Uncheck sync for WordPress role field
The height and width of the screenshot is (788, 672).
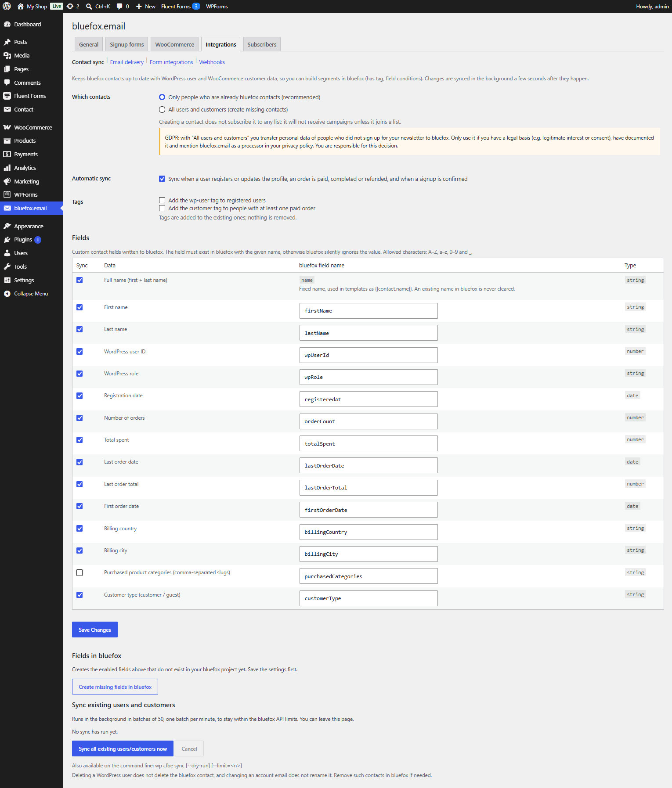click(x=79, y=374)
